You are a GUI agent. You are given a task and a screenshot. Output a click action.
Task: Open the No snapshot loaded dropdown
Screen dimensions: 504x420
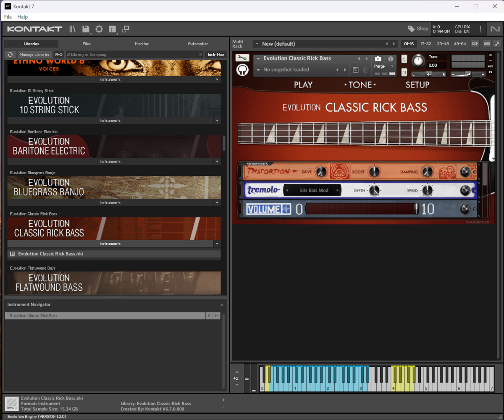258,70
